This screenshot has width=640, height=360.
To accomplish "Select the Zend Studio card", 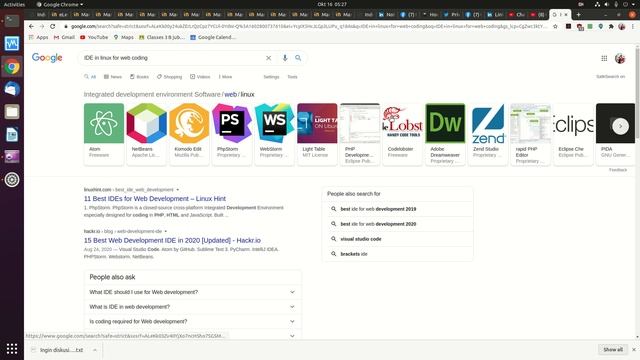I will 488,134.
